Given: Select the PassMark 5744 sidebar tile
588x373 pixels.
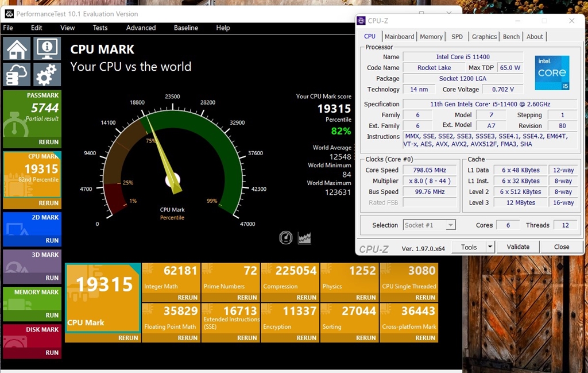Looking at the screenshot, I should click(32, 114).
